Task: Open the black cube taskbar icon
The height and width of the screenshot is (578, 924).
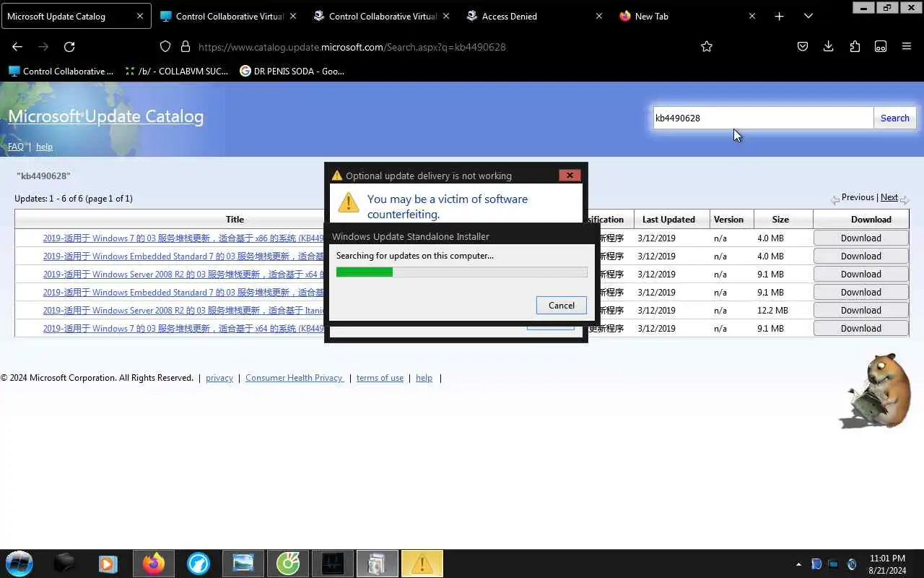Action: [x=64, y=563]
